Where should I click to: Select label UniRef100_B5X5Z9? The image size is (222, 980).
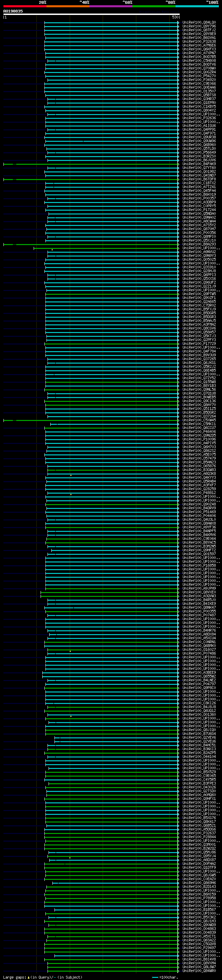[199, 771]
